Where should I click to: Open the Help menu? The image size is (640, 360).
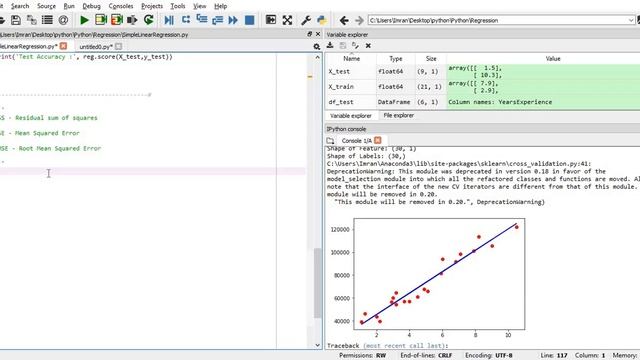tap(220, 6)
